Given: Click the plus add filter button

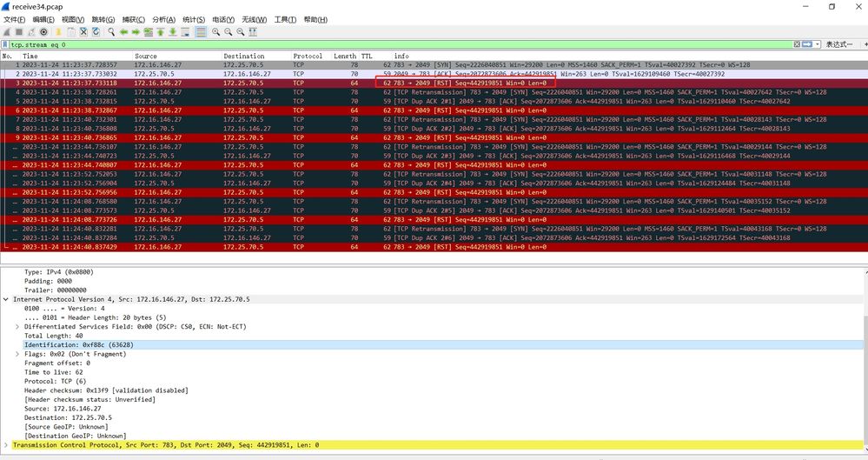Looking at the screenshot, I should [x=865, y=44].
